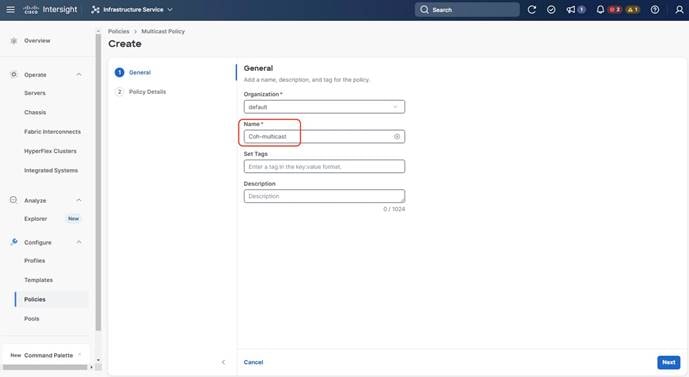Click the Description text area

tap(324, 196)
